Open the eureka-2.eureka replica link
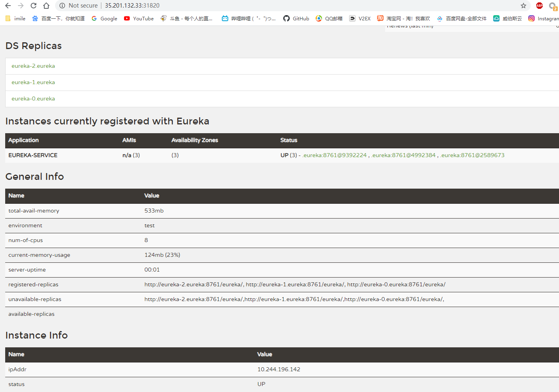Viewport: 559px width, 392px height. 33,66
